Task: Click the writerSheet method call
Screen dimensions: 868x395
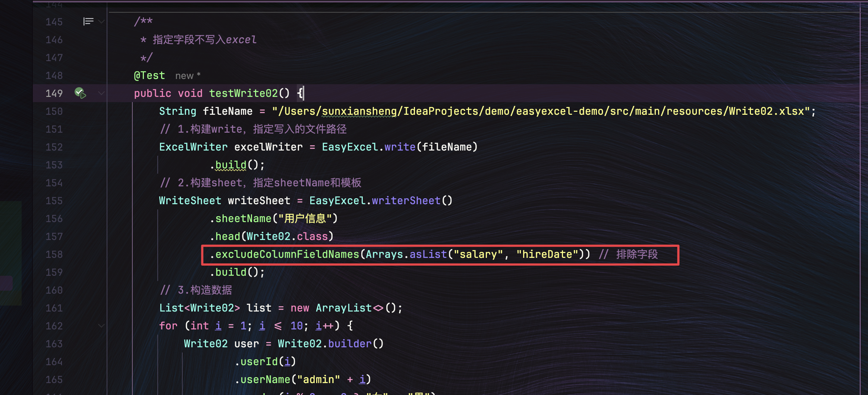Action: pyautogui.click(x=406, y=200)
